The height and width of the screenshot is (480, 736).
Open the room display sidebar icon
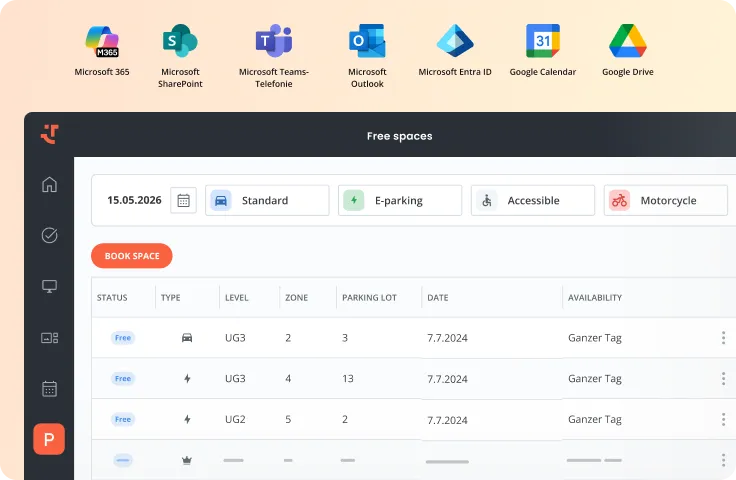(49, 338)
